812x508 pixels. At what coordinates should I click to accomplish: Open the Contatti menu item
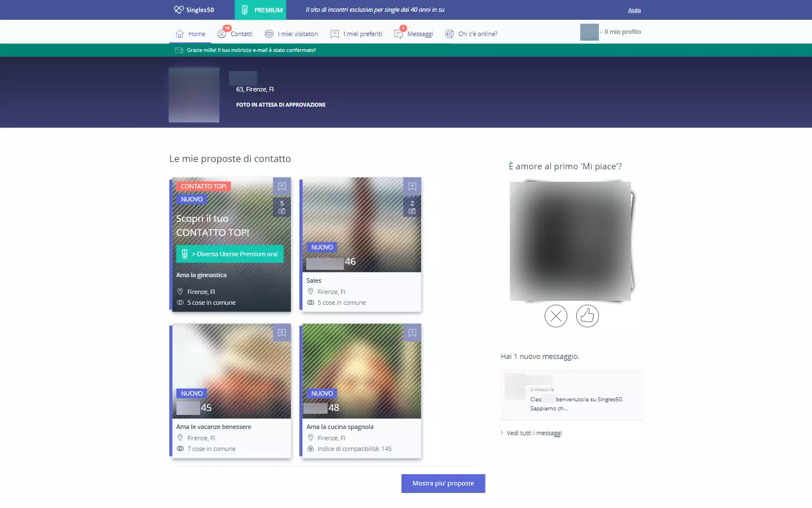coord(235,34)
